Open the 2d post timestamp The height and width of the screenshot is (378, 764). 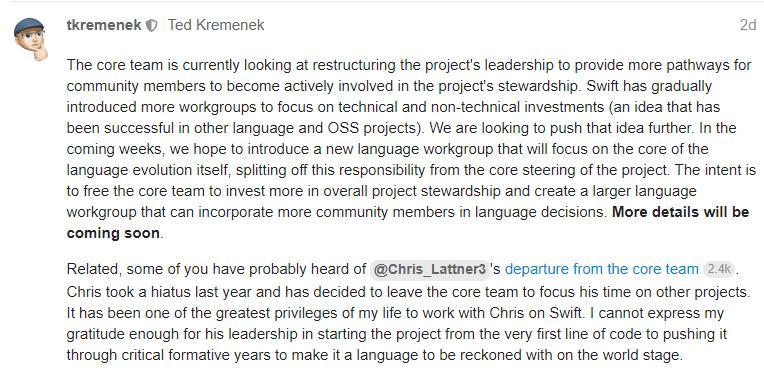[x=748, y=25]
